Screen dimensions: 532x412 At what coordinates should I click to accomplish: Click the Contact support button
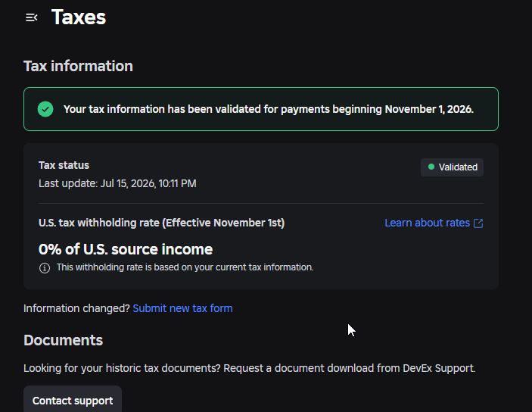tap(73, 400)
